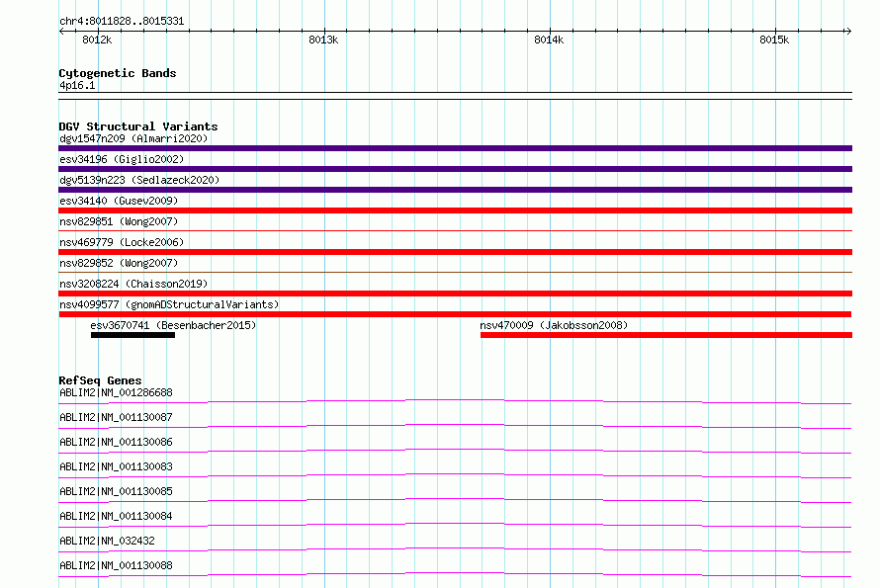Viewport: 880px width, 588px height.
Task: Click red bar under nsv4099577 gnomAD variant
Action: point(455,314)
